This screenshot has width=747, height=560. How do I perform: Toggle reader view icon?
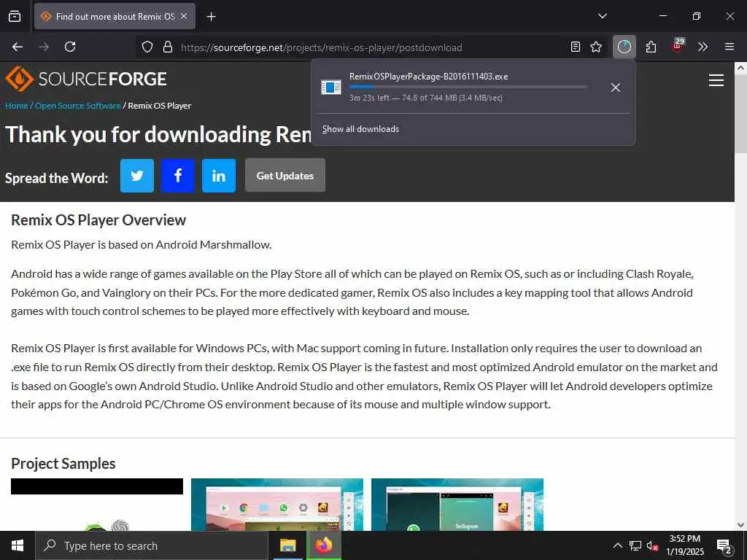pyautogui.click(x=576, y=47)
